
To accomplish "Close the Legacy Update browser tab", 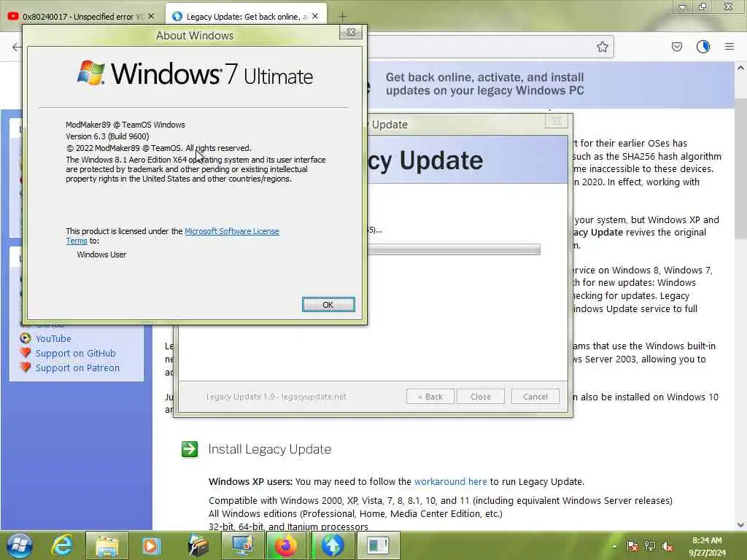I will pyautogui.click(x=315, y=16).
